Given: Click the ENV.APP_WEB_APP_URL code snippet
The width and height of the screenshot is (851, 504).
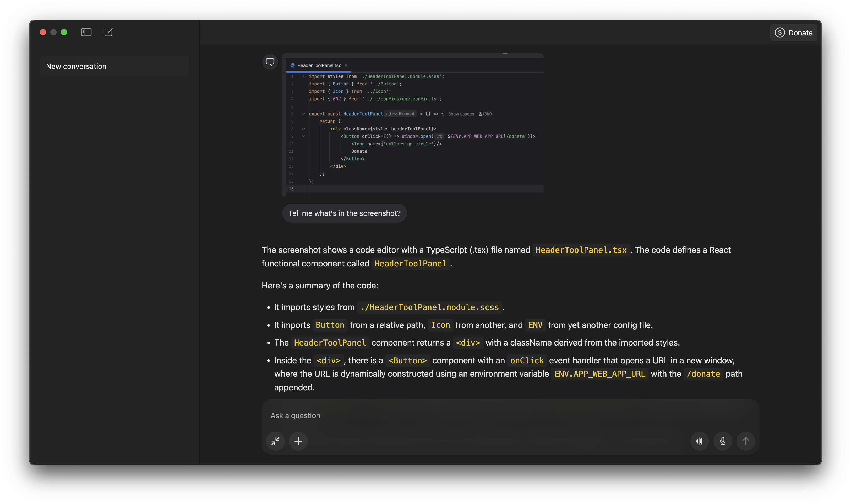Looking at the screenshot, I should pyautogui.click(x=600, y=374).
